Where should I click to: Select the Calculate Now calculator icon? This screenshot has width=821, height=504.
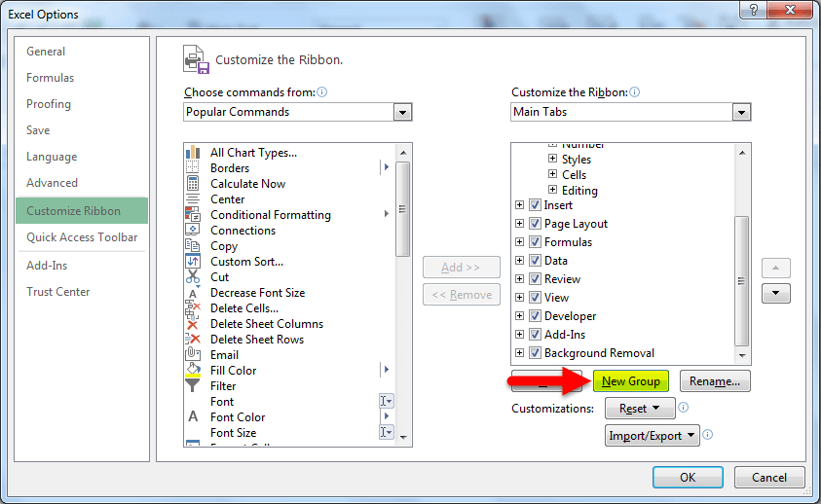(193, 183)
